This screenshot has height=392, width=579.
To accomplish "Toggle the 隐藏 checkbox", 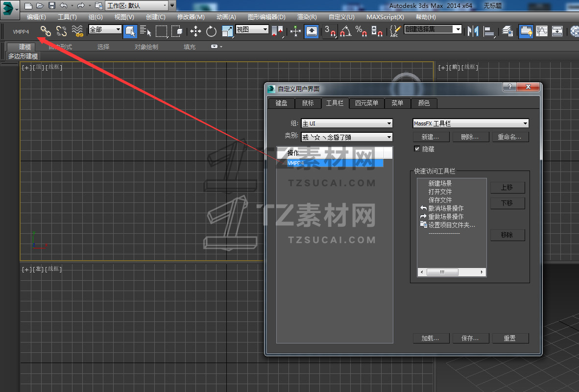I will click(417, 148).
